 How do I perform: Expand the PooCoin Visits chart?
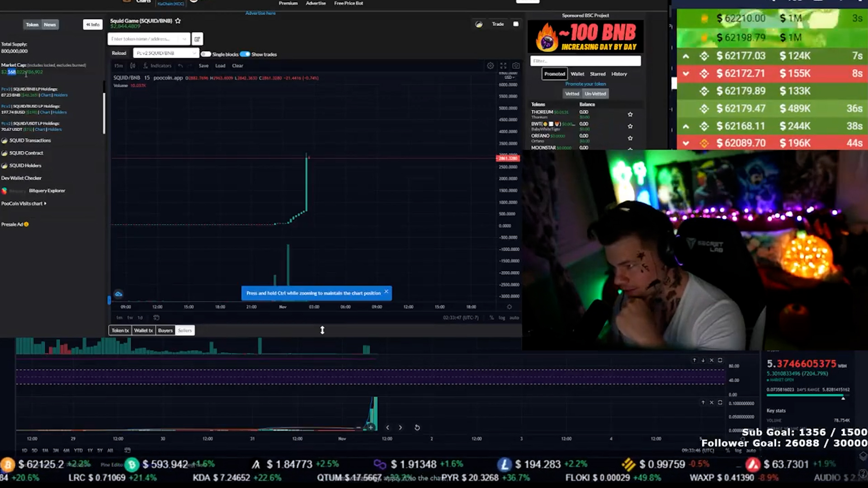coord(24,203)
